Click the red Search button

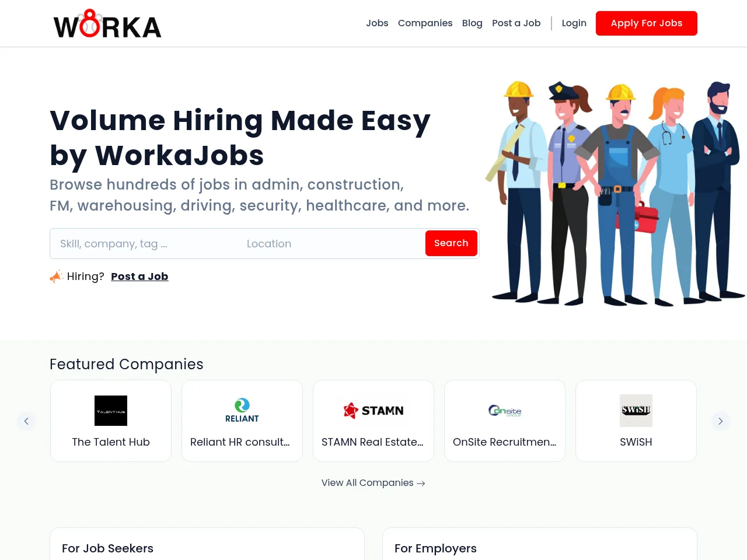click(451, 243)
